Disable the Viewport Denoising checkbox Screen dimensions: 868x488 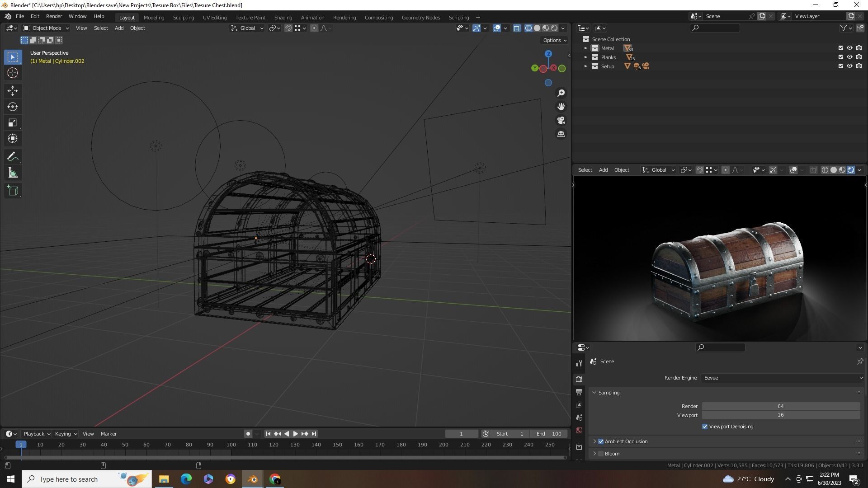coord(705,427)
